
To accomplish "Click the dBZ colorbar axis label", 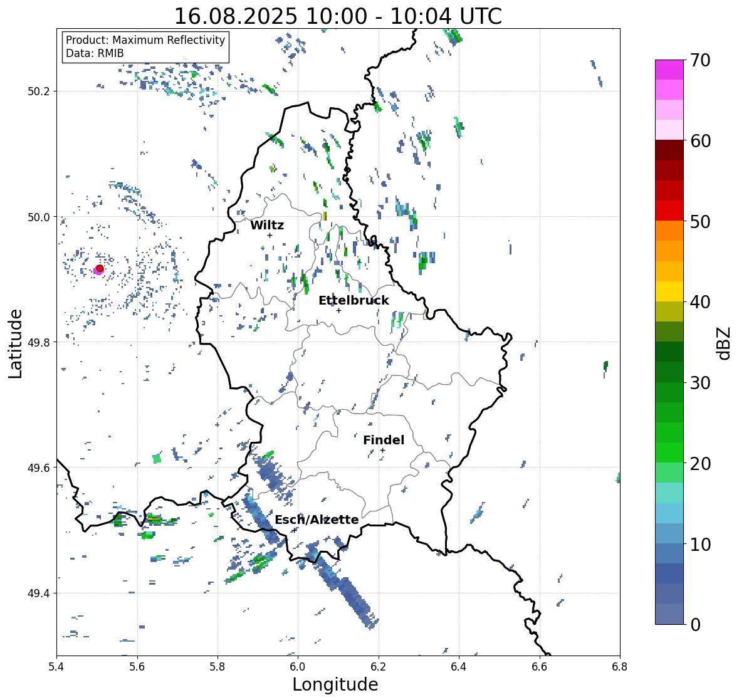I will (725, 343).
